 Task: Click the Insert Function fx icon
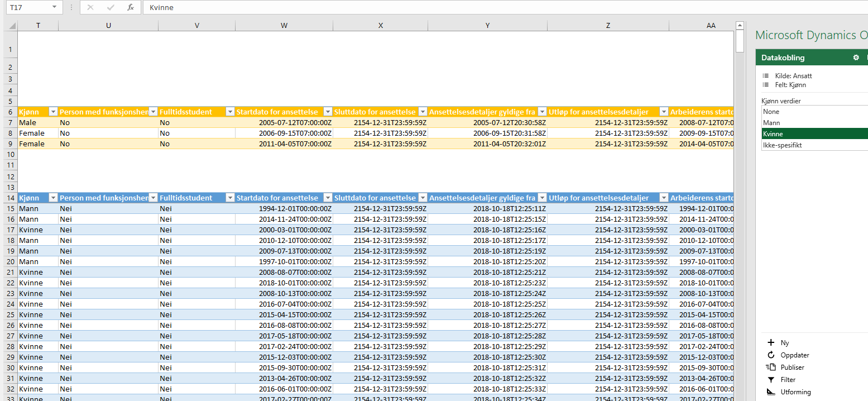[130, 7]
